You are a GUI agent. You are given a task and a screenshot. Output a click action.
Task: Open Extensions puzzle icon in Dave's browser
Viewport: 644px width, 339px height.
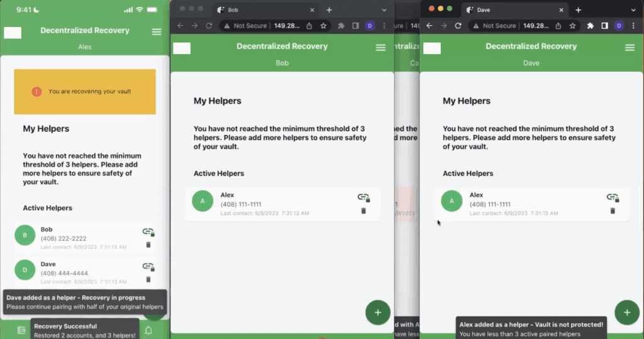(x=590, y=26)
